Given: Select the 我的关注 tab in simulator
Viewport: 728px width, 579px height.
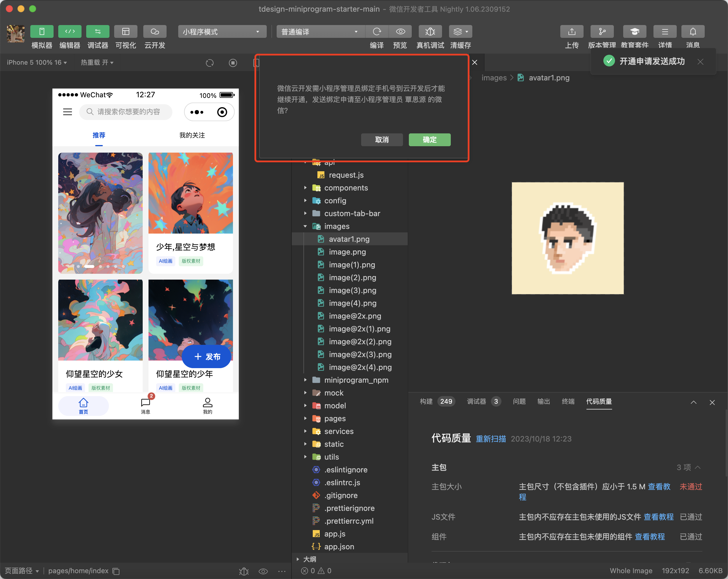Looking at the screenshot, I should pyautogui.click(x=192, y=135).
